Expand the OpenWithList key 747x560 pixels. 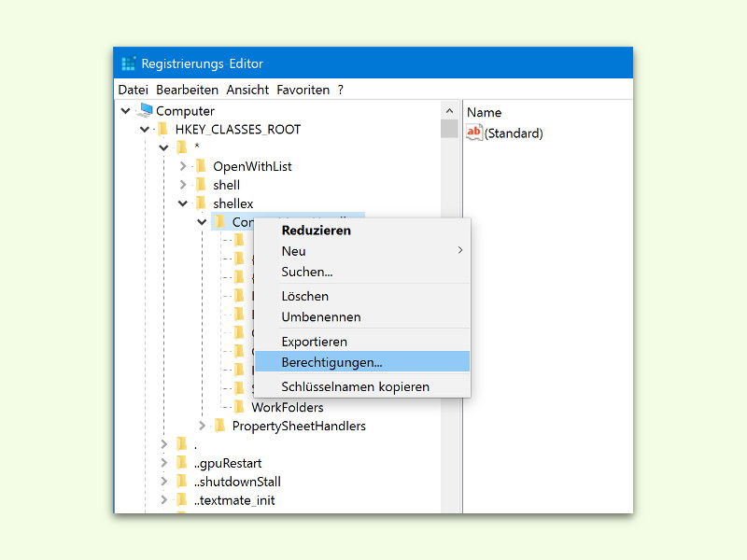pyautogui.click(x=183, y=166)
